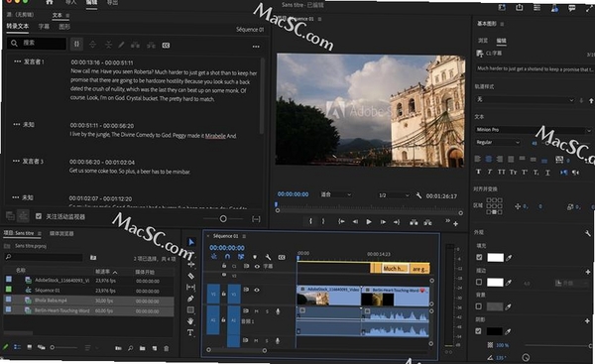Click the Mark In bracket button

click(310, 221)
